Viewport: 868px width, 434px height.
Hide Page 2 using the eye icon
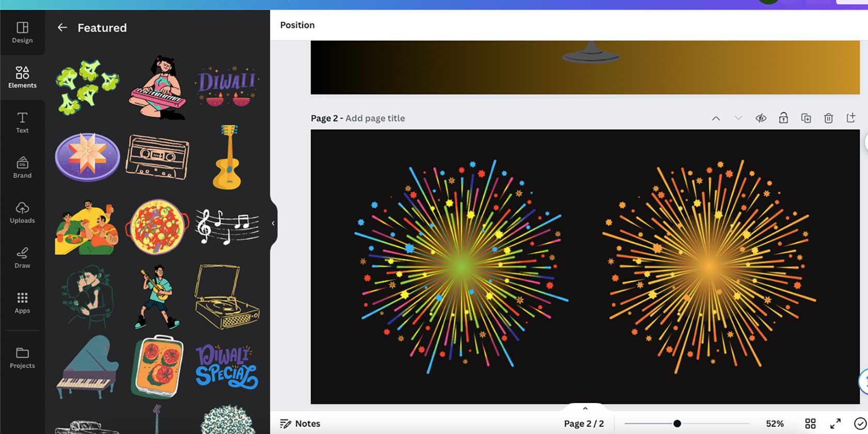pyautogui.click(x=761, y=118)
